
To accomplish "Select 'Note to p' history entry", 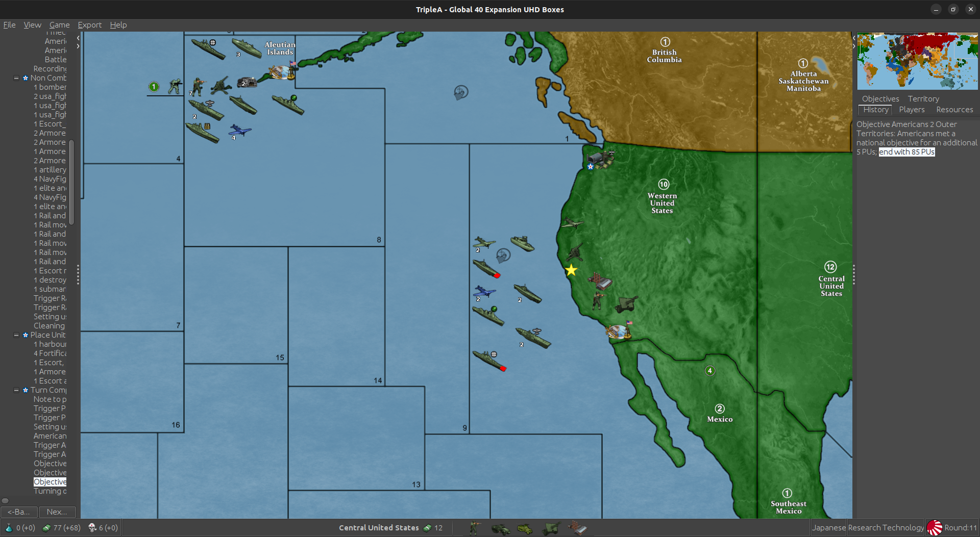I will pyautogui.click(x=50, y=399).
